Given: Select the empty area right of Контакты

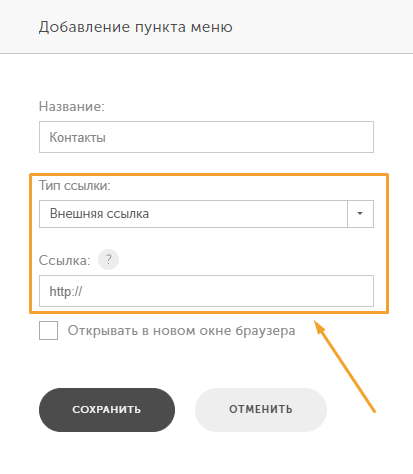Looking at the screenshot, I should 239,137.
